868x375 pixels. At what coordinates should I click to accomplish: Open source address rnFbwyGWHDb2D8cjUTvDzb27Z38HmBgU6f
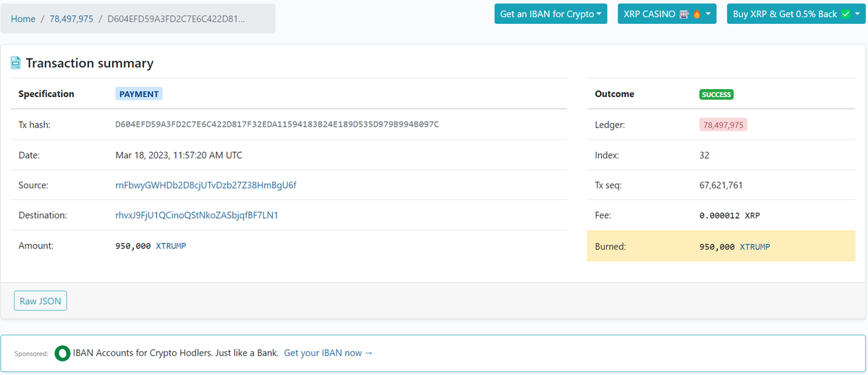pos(205,185)
